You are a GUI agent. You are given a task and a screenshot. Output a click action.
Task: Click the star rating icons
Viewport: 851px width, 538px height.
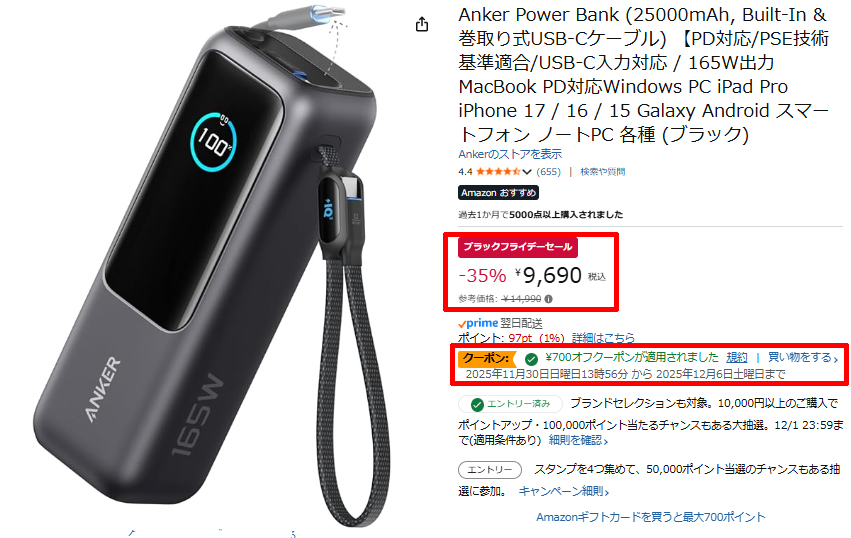point(498,172)
